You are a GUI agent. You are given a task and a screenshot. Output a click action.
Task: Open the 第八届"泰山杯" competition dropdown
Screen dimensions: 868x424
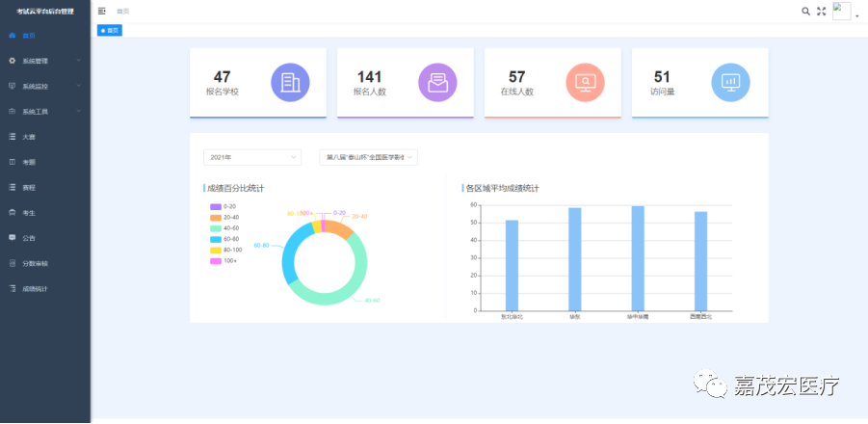click(369, 157)
